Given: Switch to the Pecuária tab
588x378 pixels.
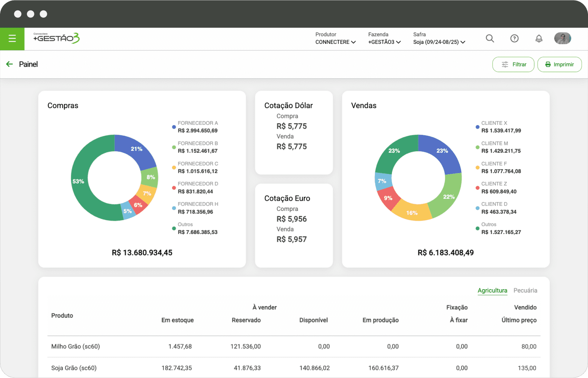Looking at the screenshot, I should (x=525, y=290).
